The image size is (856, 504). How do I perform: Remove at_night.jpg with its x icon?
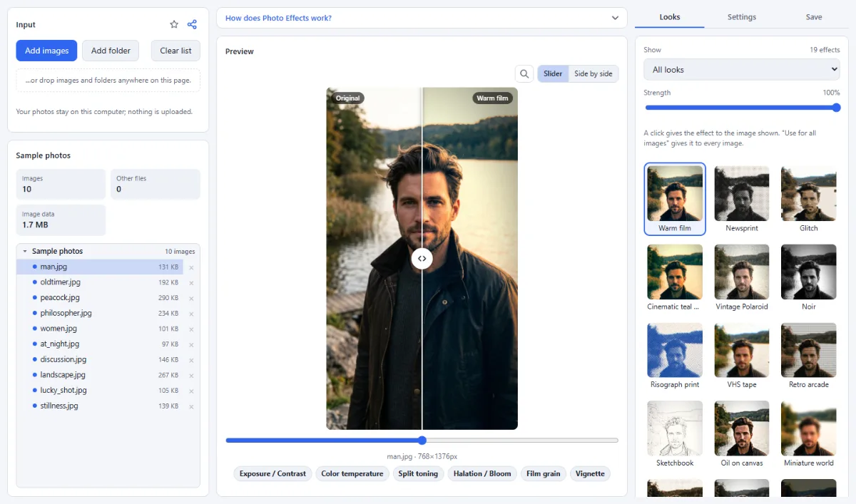coord(191,344)
